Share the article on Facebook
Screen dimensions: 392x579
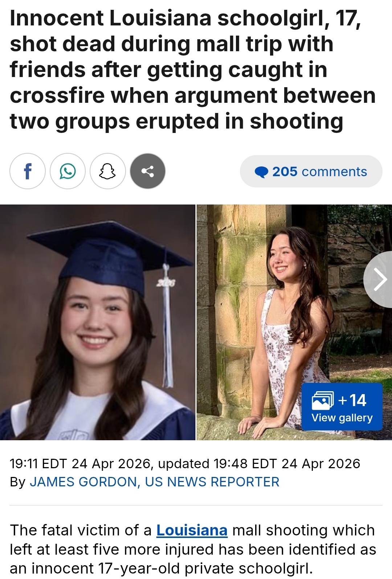pyautogui.click(x=28, y=171)
